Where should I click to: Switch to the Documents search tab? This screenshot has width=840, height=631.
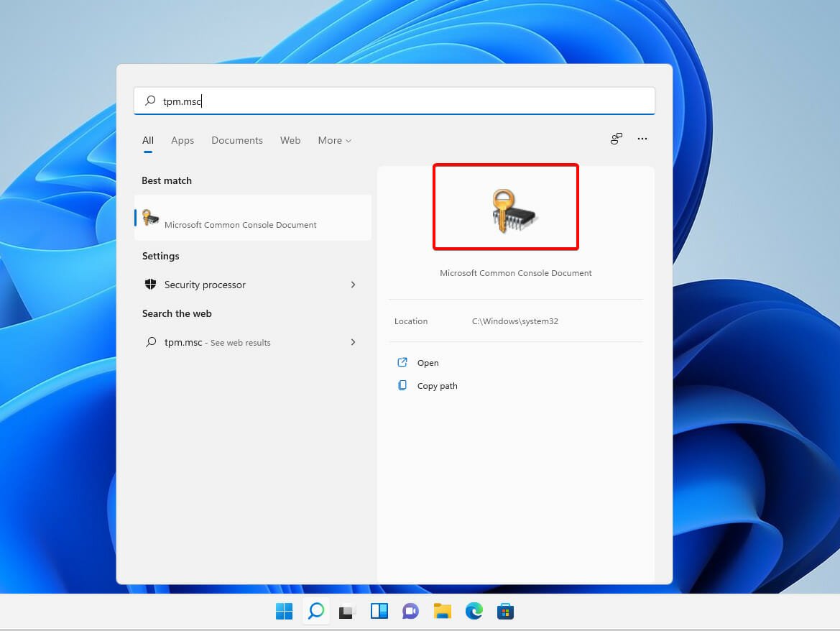[236, 140]
